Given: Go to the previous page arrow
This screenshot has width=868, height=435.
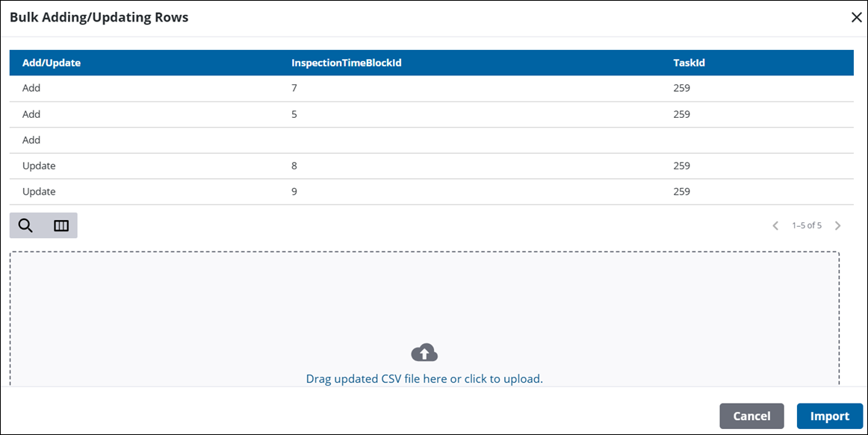Looking at the screenshot, I should [775, 225].
